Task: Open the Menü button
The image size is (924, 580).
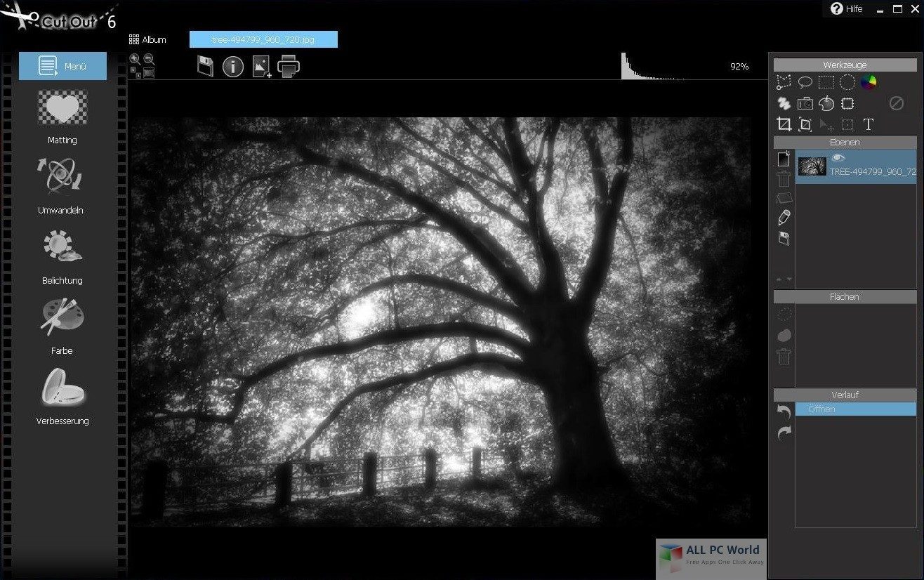Action: pyautogui.click(x=62, y=66)
